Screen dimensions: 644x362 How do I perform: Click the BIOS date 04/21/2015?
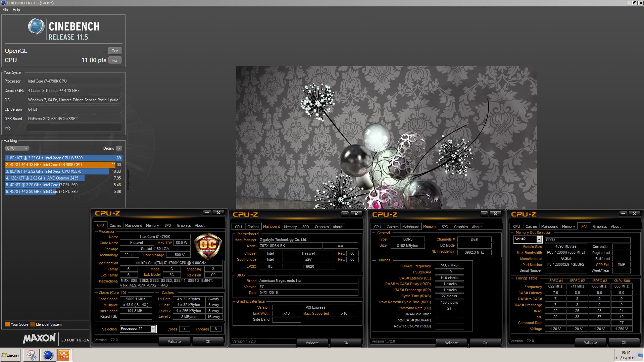point(308,293)
